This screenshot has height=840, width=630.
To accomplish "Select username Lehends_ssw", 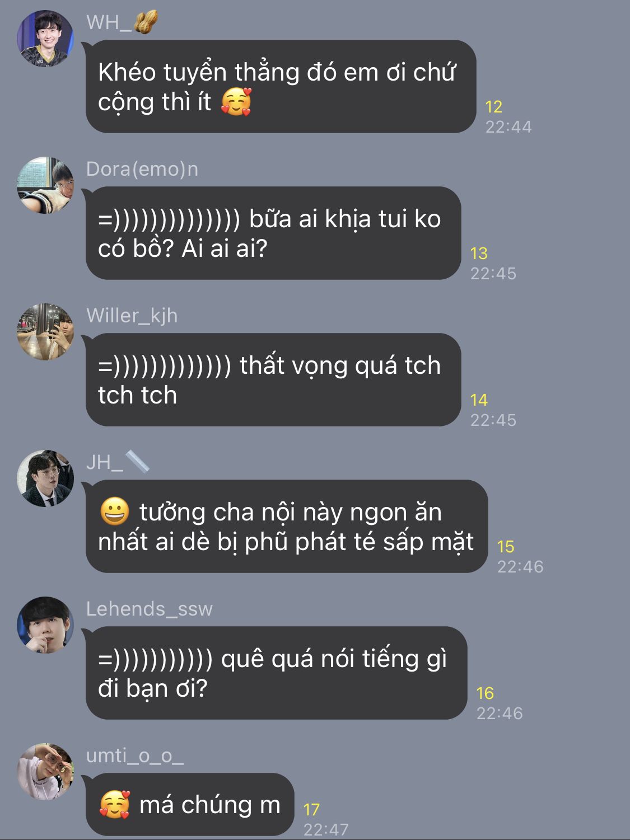I will point(150,609).
